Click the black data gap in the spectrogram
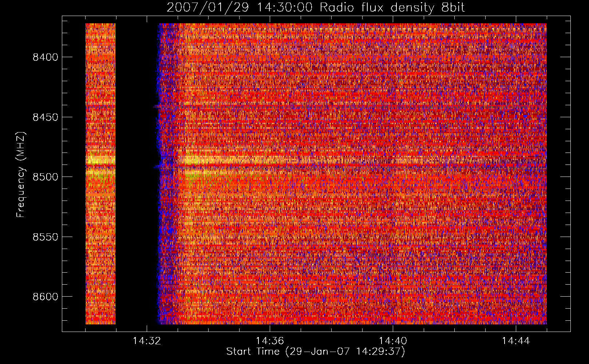The width and height of the screenshot is (589, 364). pos(137,174)
